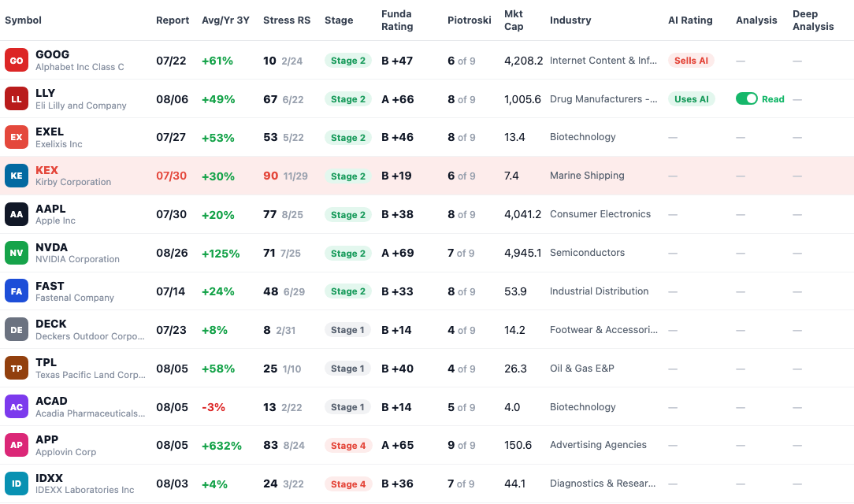The width and height of the screenshot is (854, 504).
Task: Open the Read link for LLY analysis
Action: [x=773, y=99]
